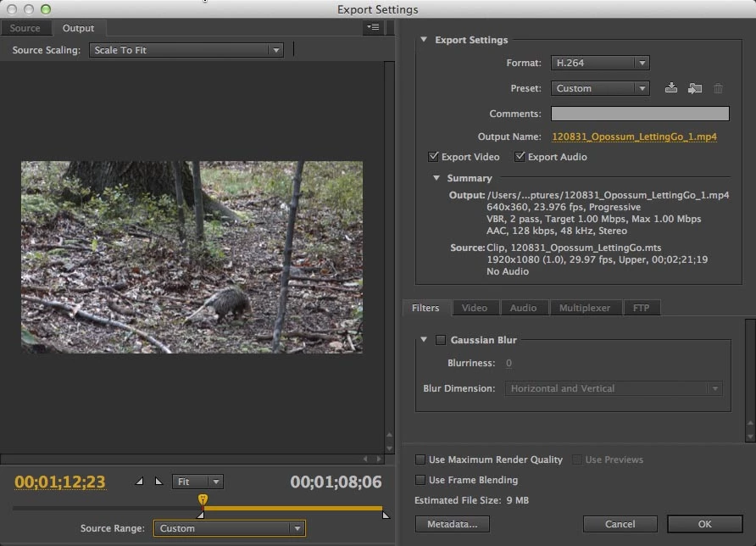756x546 pixels.
Task: Open the Fit zoom level dropdown
Action: tap(197, 482)
